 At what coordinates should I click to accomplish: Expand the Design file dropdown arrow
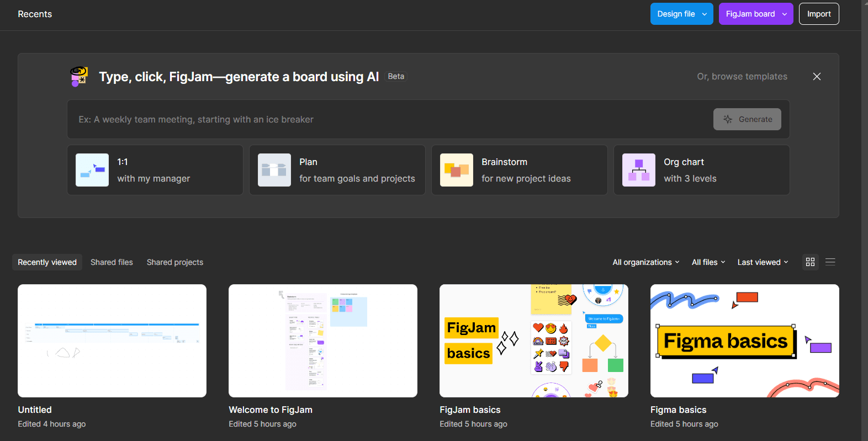click(705, 14)
